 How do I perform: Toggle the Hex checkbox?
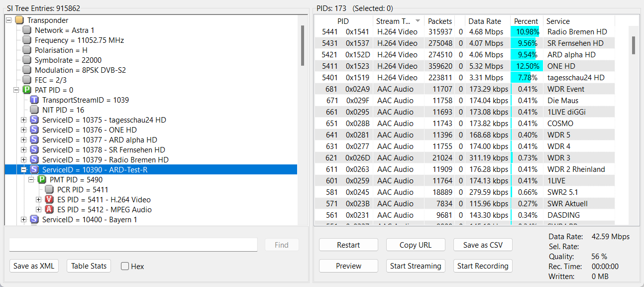pos(125,266)
